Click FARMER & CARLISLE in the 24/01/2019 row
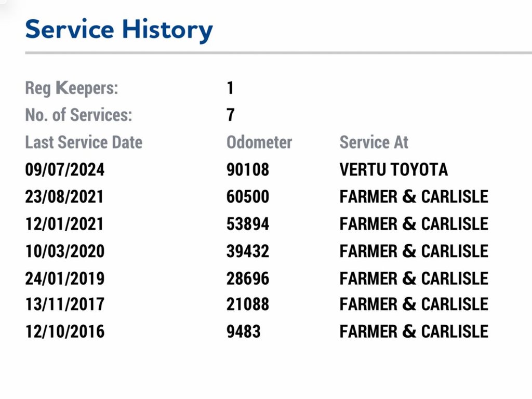Screen dimensions: 532x399 coord(414,278)
